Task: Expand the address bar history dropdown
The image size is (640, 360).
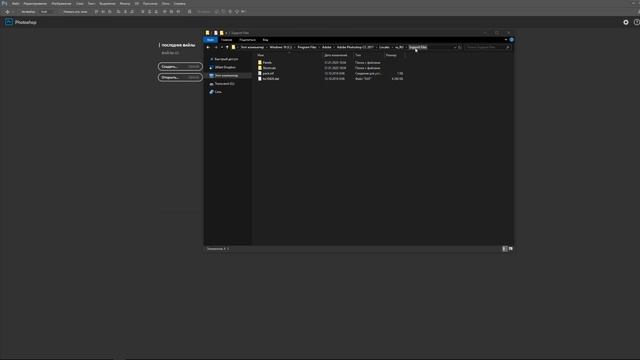Action: [455, 47]
